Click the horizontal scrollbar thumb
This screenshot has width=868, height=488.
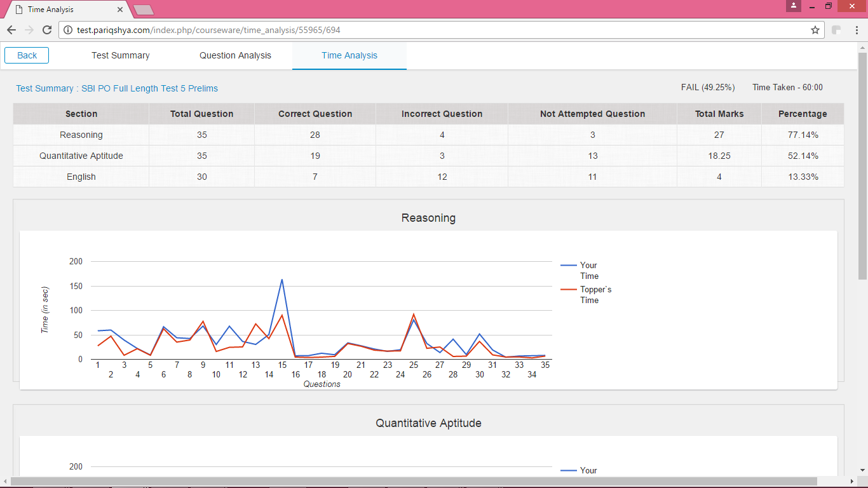coord(414,482)
